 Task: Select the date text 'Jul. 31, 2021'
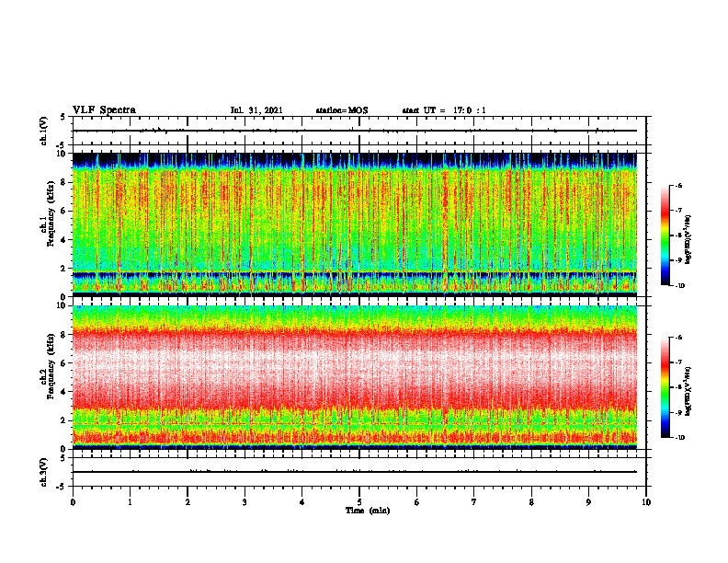256,110
